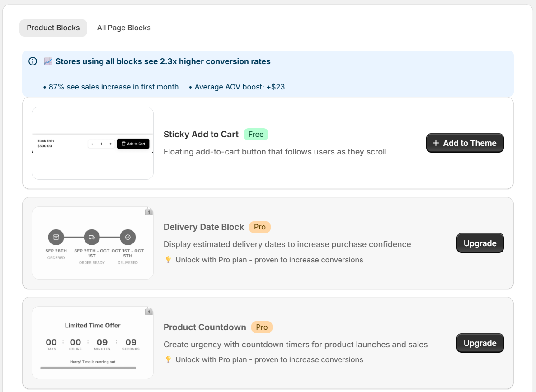The image size is (536, 392).
Task: Click the lightbulb icon under Product Countdown
Action: [168, 359]
